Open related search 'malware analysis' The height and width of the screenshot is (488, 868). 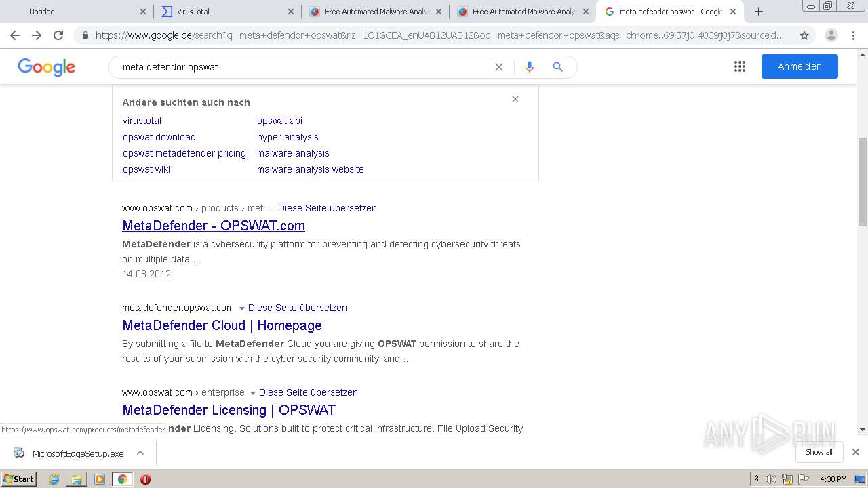[x=293, y=153]
